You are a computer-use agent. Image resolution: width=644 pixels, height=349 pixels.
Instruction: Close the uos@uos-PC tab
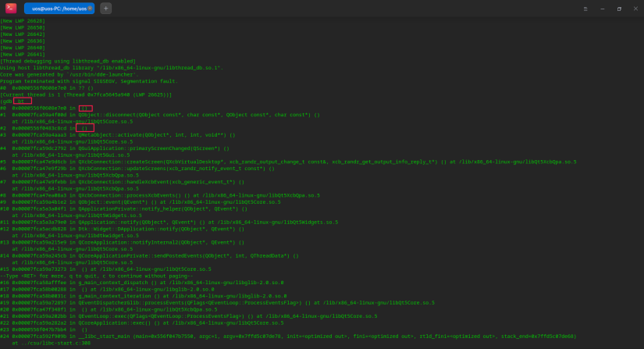90,8
